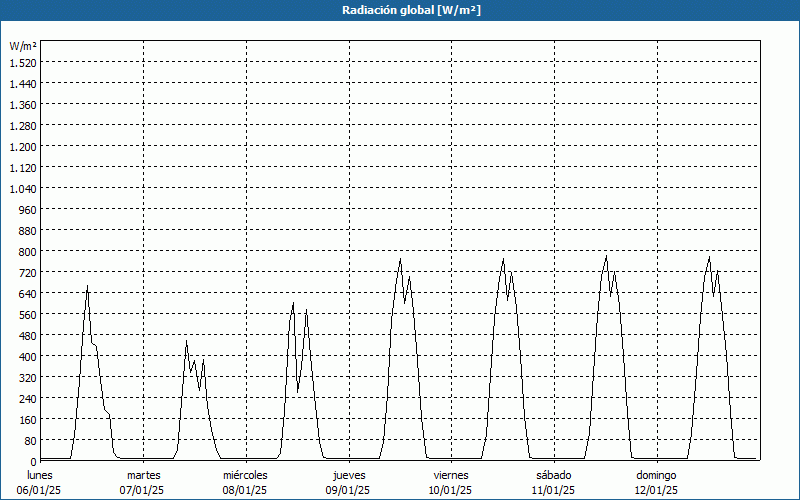Screen dimensions: 800x500
Task: Click the 400 axis value
Action: pyautogui.click(x=28, y=357)
